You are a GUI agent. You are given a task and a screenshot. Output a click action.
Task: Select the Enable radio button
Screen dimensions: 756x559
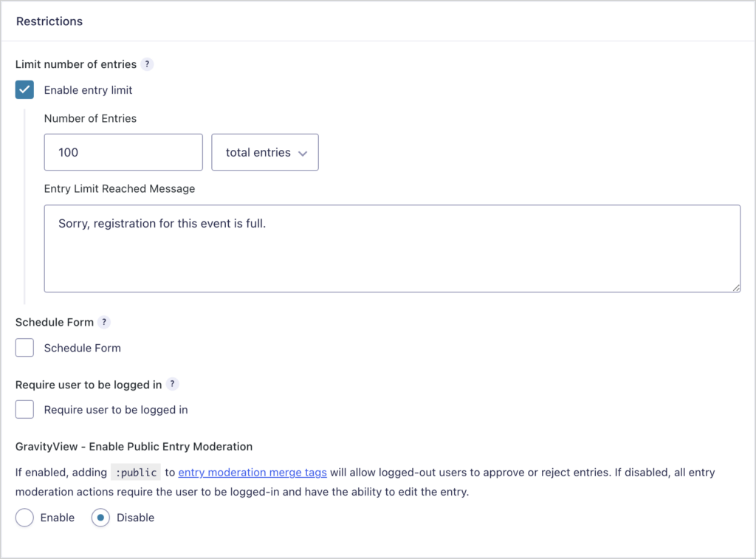tap(24, 518)
